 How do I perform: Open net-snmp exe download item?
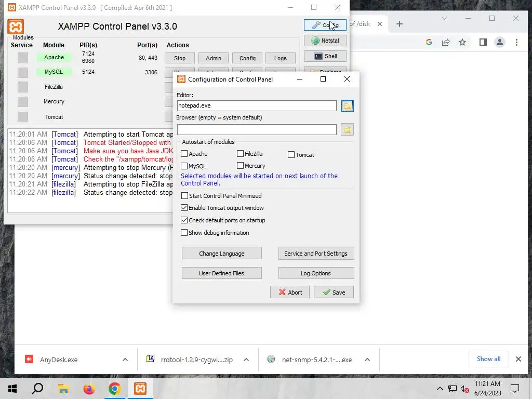point(316,360)
